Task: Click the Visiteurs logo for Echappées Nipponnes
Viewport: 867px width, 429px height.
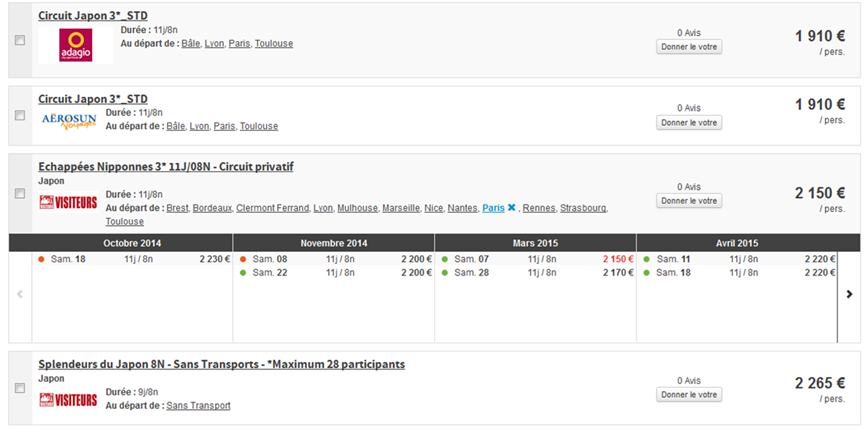Action: pyautogui.click(x=68, y=202)
